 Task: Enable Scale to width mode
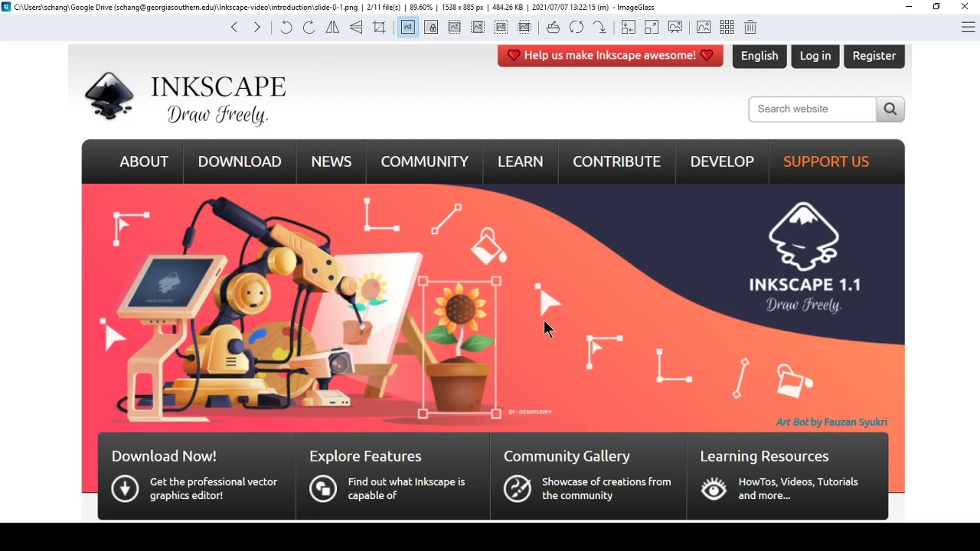click(x=455, y=28)
